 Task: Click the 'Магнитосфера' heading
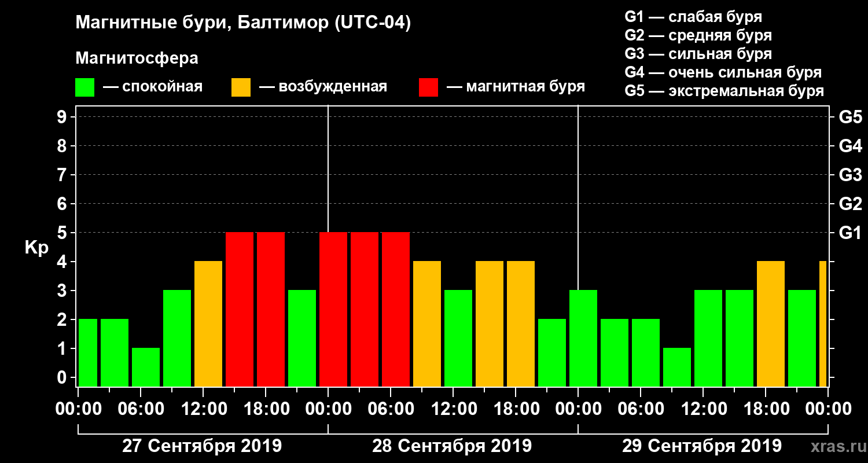[137, 58]
